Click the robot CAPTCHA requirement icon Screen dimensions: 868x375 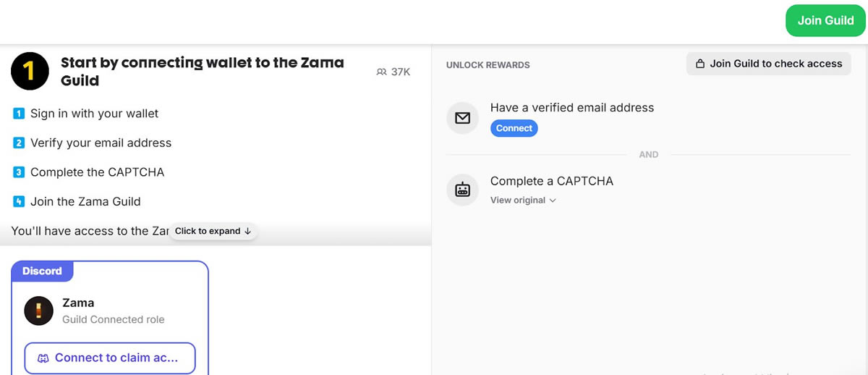pos(463,190)
